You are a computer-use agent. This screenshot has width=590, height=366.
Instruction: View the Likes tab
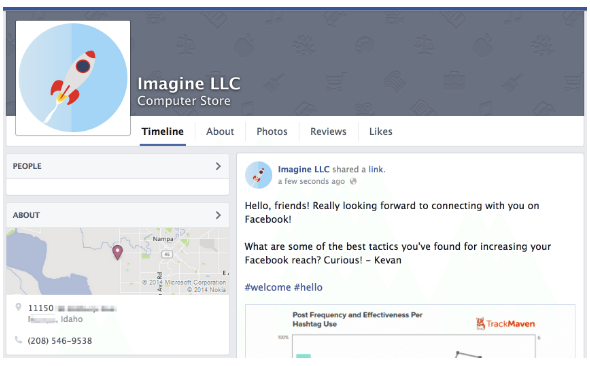pos(380,132)
